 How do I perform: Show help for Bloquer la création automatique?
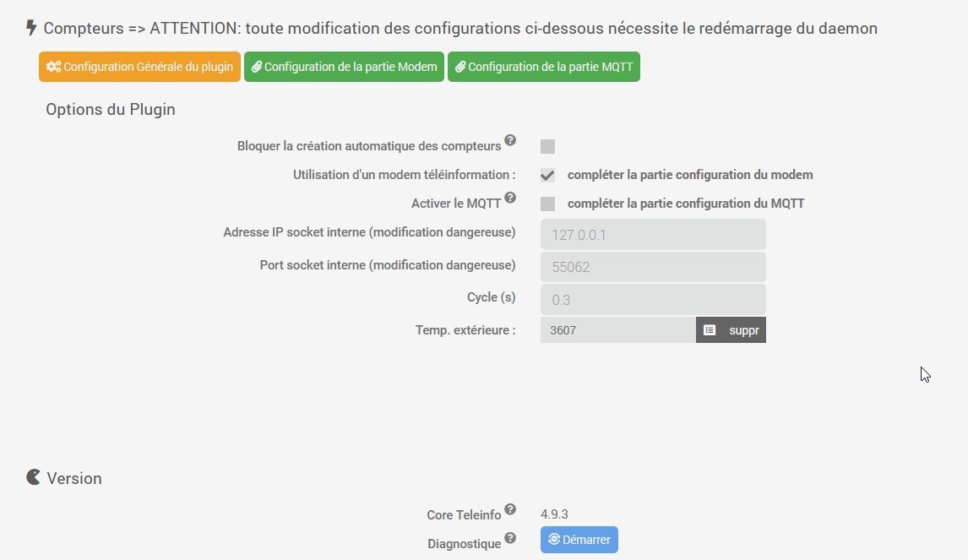point(510,140)
